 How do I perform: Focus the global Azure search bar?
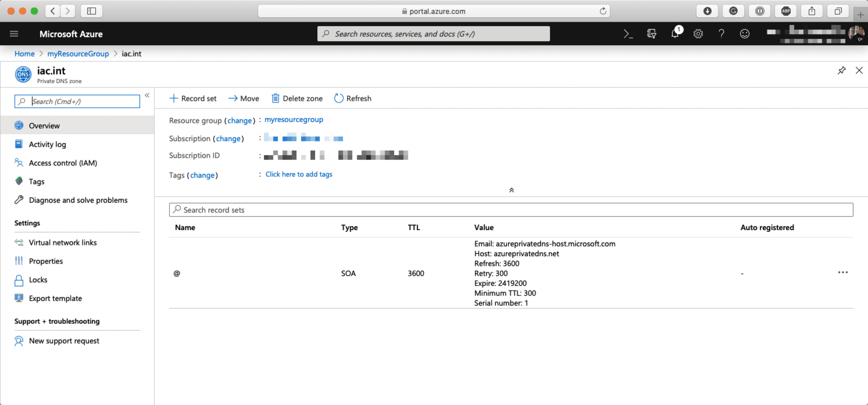click(434, 34)
